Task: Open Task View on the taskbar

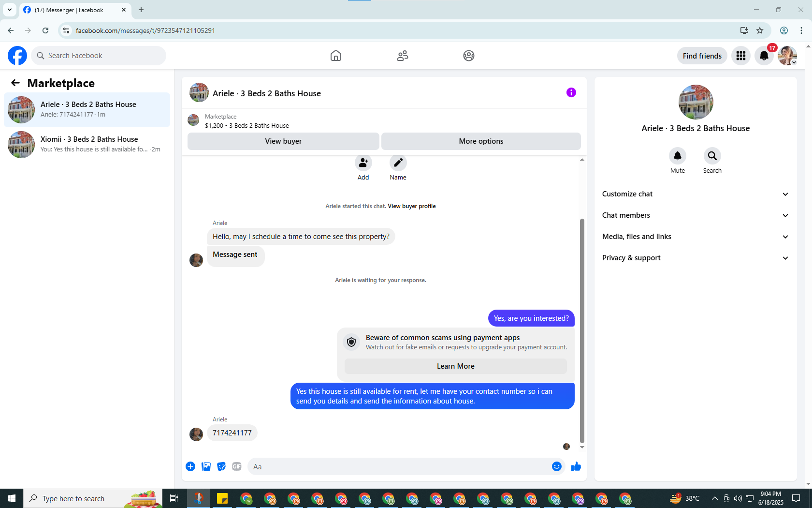Action: (174, 498)
